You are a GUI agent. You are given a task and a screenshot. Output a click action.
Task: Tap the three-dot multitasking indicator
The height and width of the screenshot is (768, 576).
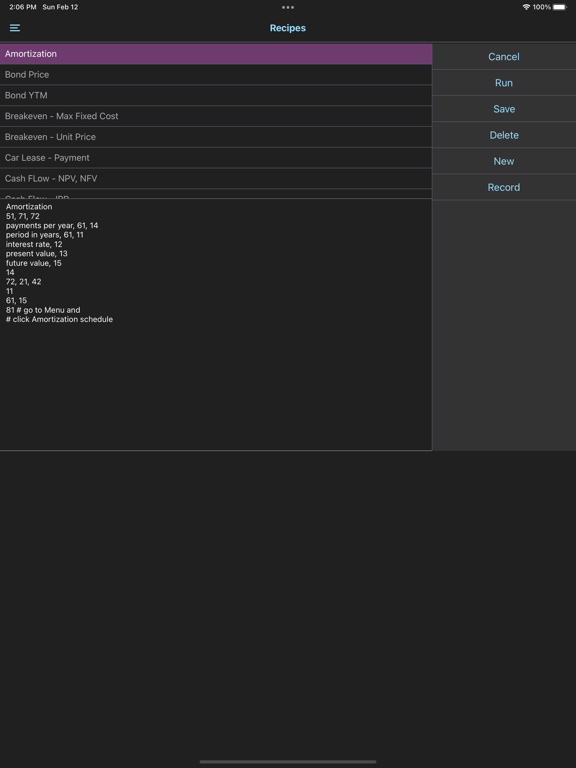(x=288, y=7)
